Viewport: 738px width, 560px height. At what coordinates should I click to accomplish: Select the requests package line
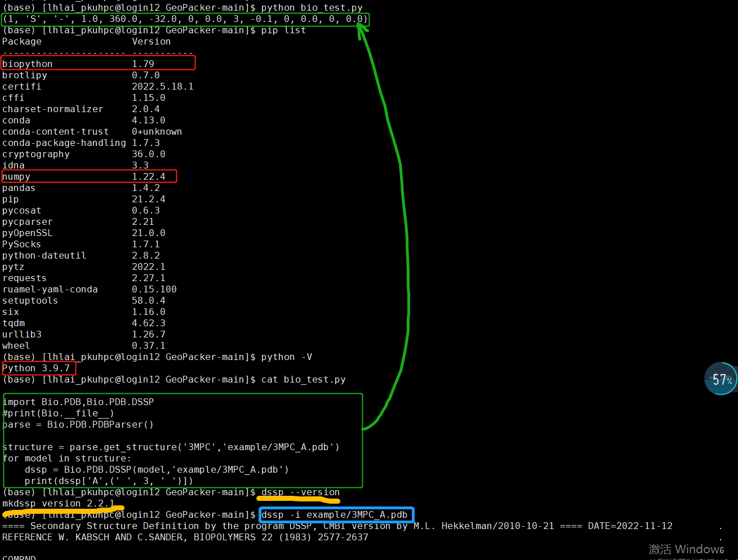pyautogui.click(x=24, y=278)
